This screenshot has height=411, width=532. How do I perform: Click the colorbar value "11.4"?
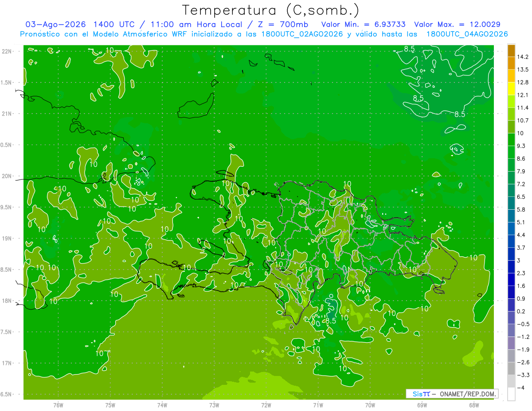(x=523, y=108)
